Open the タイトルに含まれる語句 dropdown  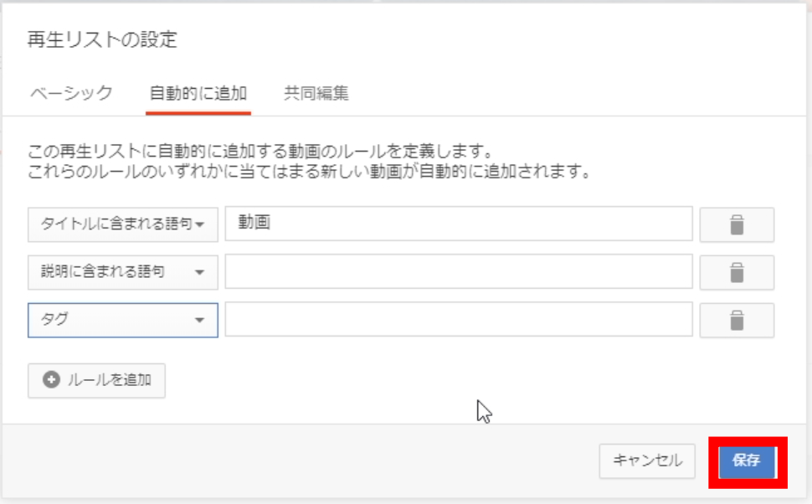(x=123, y=224)
